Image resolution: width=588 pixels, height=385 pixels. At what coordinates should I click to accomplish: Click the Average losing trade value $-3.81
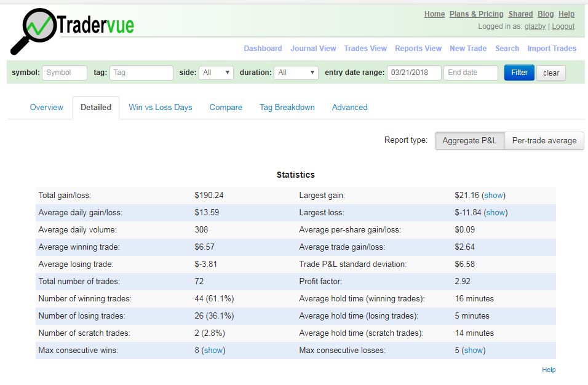[x=205, y=264]
